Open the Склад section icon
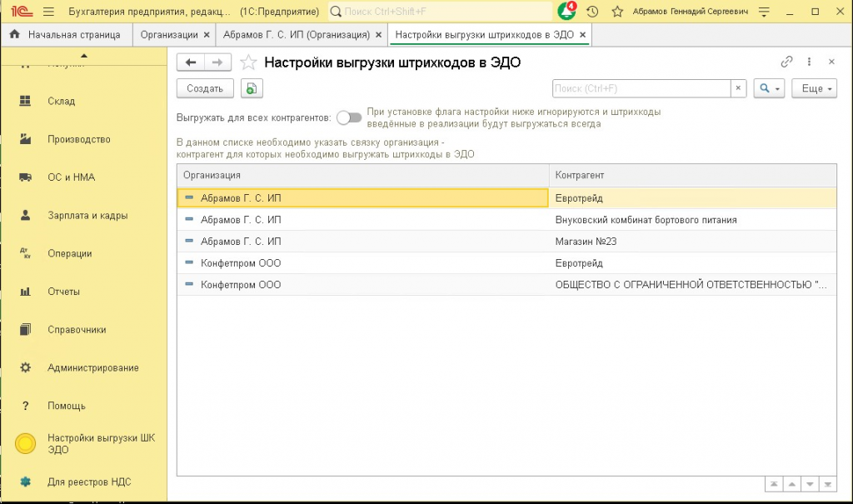 click(25, 101)
